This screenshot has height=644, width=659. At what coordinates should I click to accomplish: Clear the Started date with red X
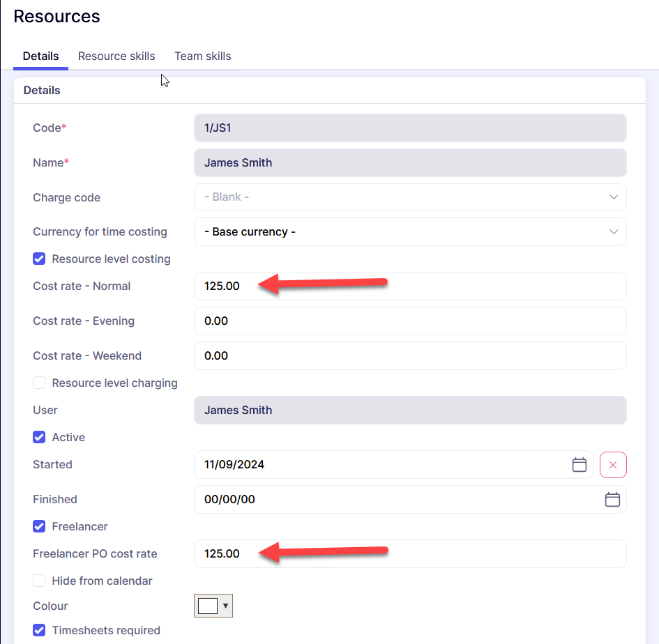pos(613,465)
